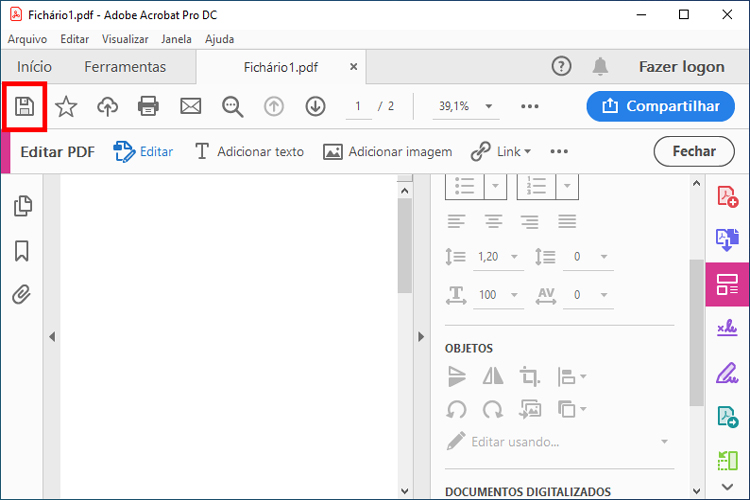Align text left

456,222
